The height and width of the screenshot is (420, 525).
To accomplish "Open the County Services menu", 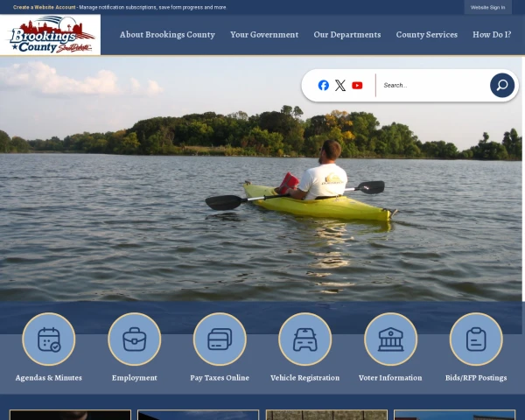I will tap(427, 35).
